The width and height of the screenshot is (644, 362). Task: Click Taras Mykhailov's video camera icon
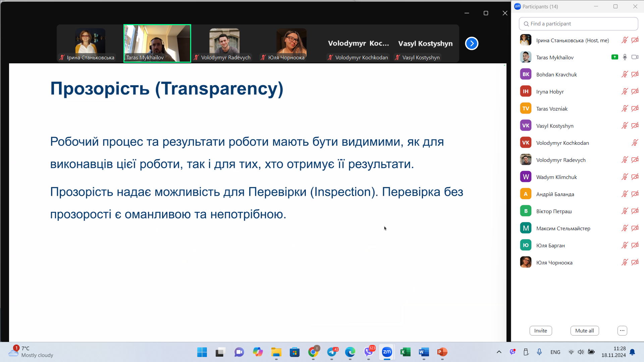pos(635,57)
